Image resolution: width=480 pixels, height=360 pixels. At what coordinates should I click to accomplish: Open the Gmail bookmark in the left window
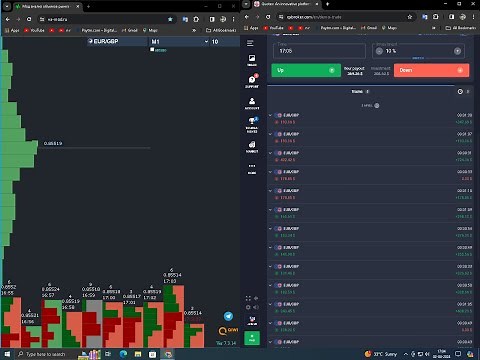[x=130, y=30]
